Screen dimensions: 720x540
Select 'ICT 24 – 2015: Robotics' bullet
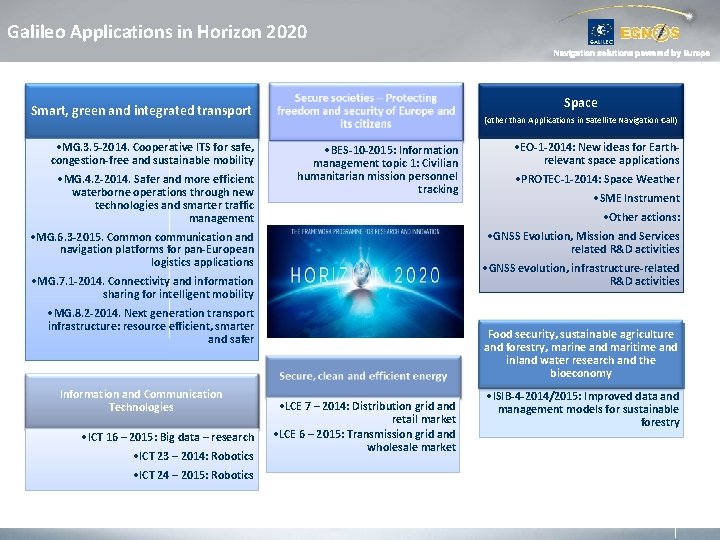pyautogui.click(x=194, y=475)
